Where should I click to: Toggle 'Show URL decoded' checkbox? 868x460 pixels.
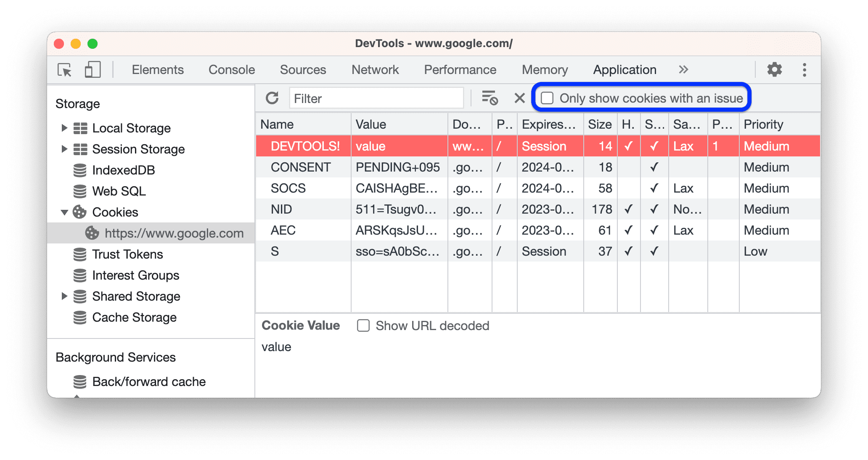(362, 325)
